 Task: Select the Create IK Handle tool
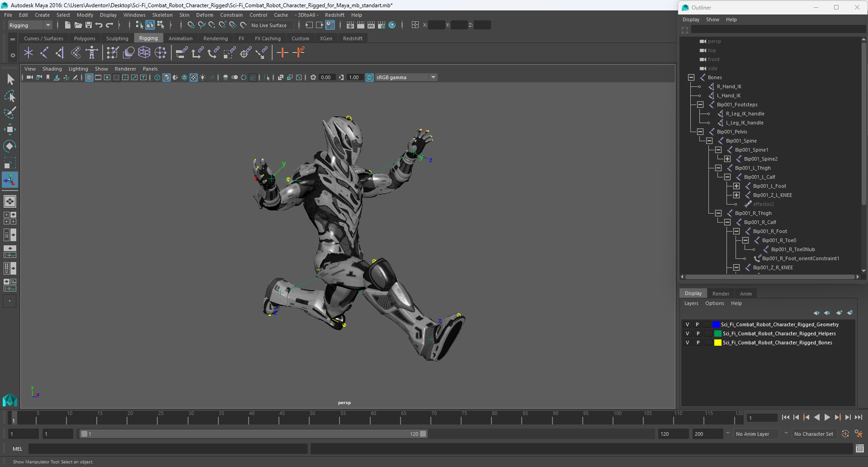(60, 52)
